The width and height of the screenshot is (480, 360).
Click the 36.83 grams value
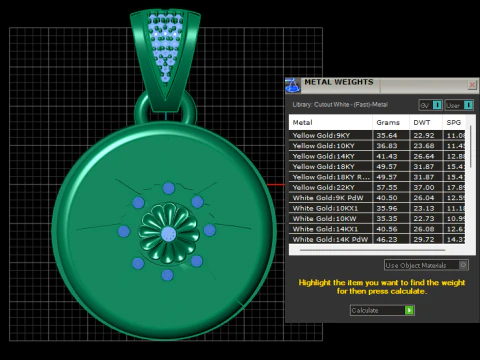point(387,146)
